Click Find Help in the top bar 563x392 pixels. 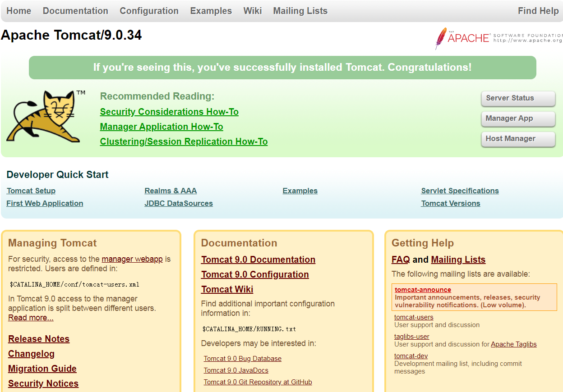[x=538, y=11]
